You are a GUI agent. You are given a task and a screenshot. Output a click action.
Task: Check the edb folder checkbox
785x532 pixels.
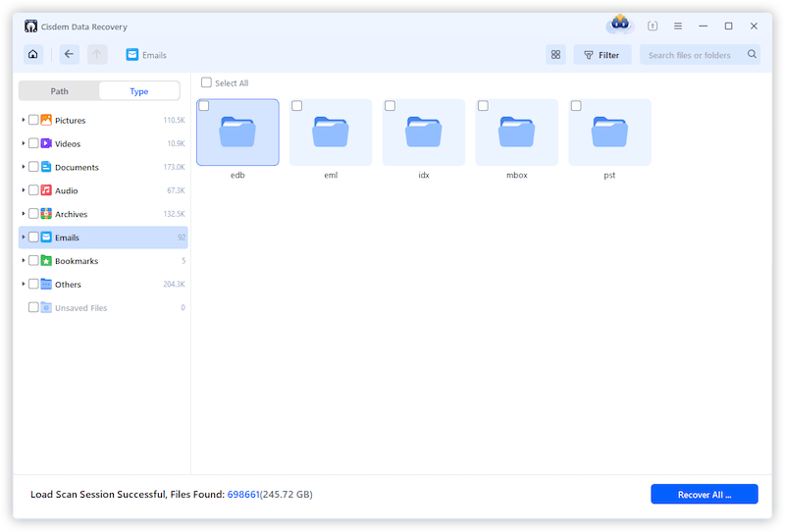(204, 106)
